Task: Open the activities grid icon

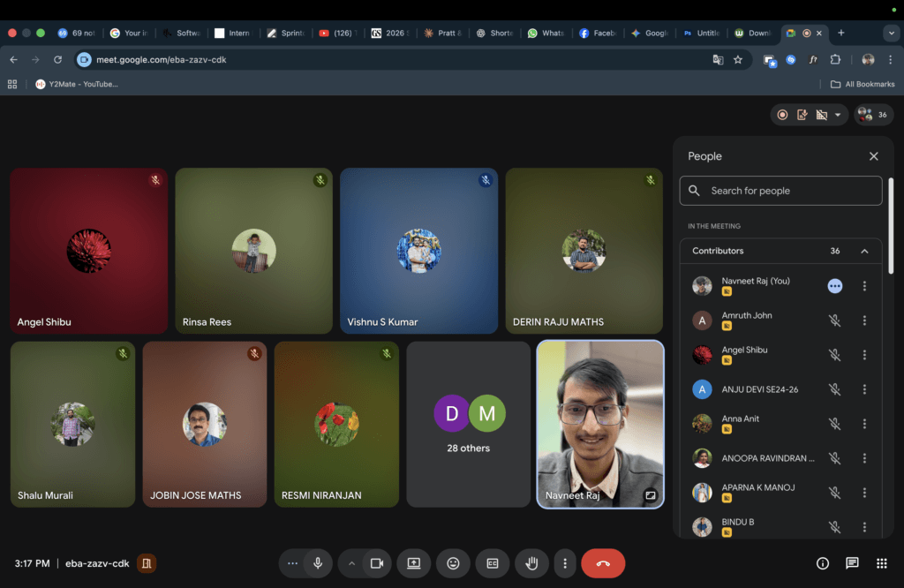Action: (x=881, y=563)
